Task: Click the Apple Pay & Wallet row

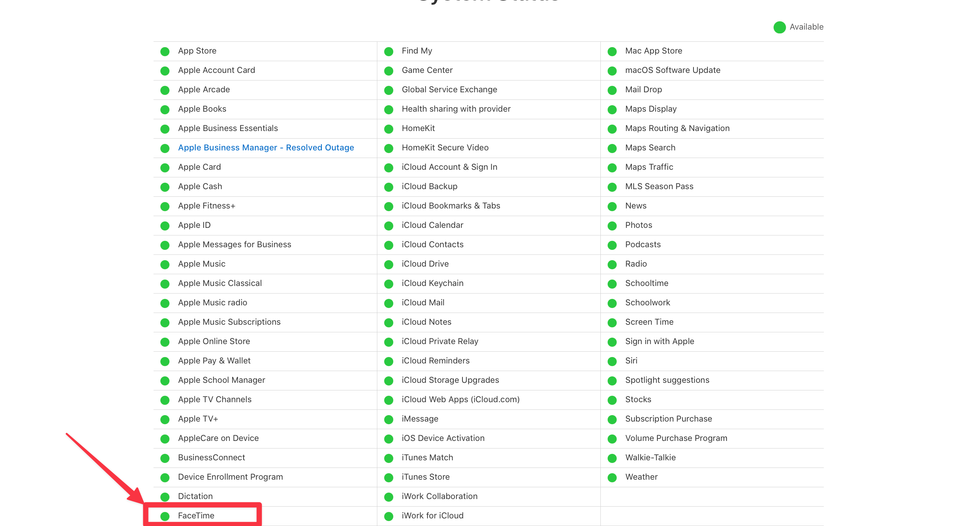Action: pos(214,361)
